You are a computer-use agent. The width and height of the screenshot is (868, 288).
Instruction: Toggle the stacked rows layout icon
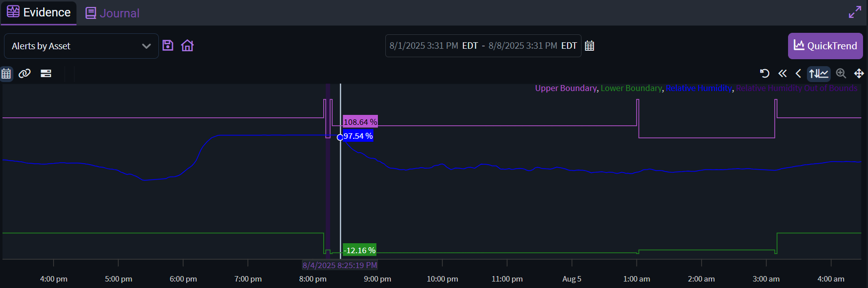point(46,74)
